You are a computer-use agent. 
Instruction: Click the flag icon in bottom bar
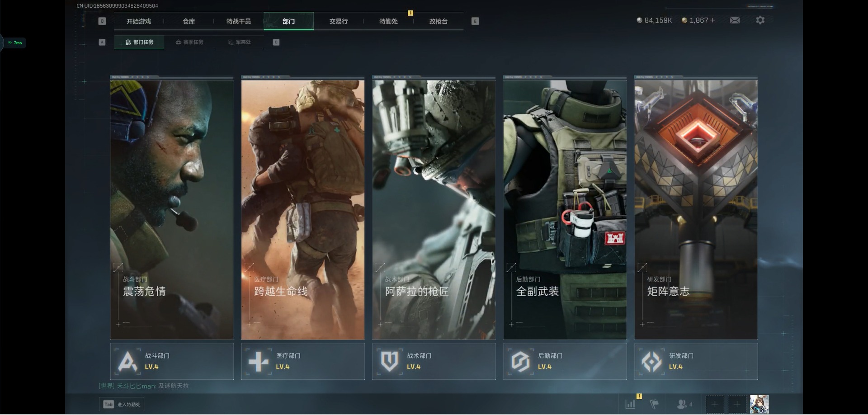(x=654, y=404)
